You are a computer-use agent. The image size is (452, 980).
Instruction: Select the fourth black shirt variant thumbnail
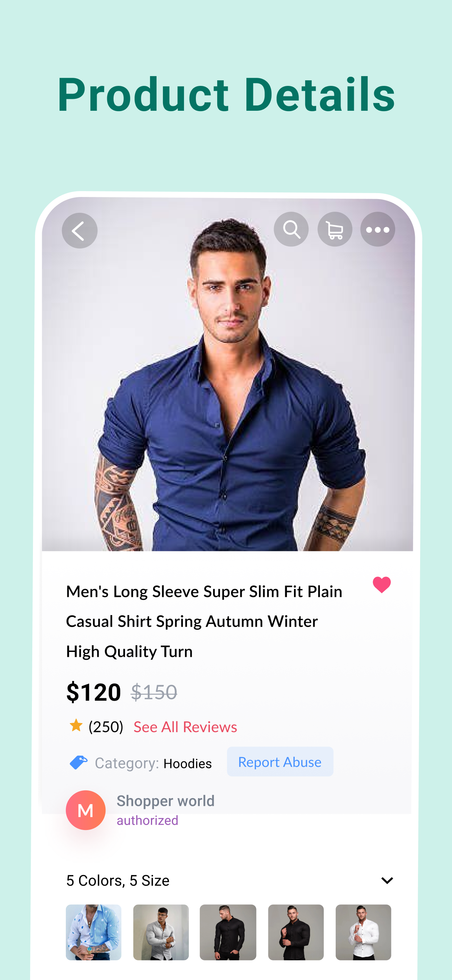click(x=296, y=932)
